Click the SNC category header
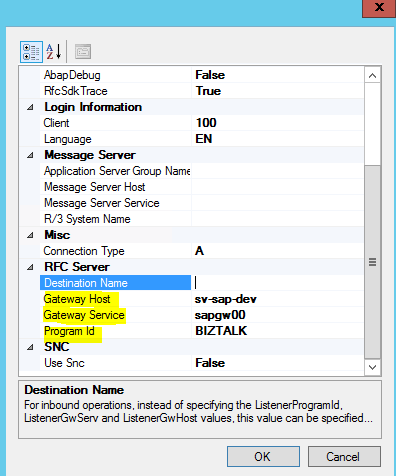 point(57,347)
